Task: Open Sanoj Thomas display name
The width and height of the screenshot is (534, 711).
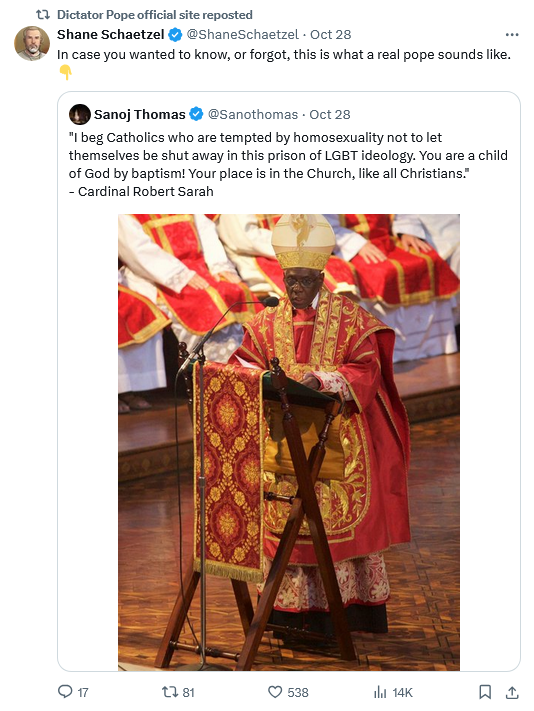Action: tap(140, 114)
